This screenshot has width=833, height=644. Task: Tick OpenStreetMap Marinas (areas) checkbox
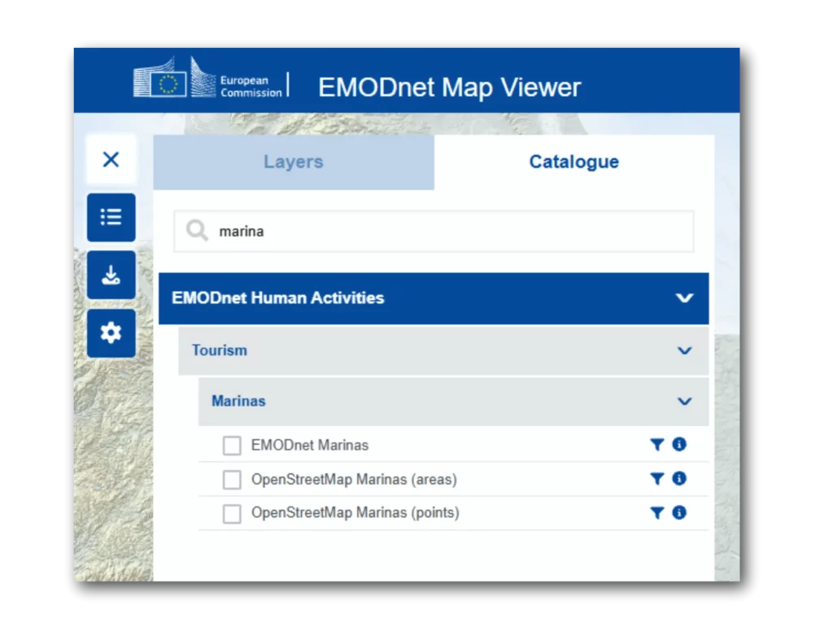(232, 480)
